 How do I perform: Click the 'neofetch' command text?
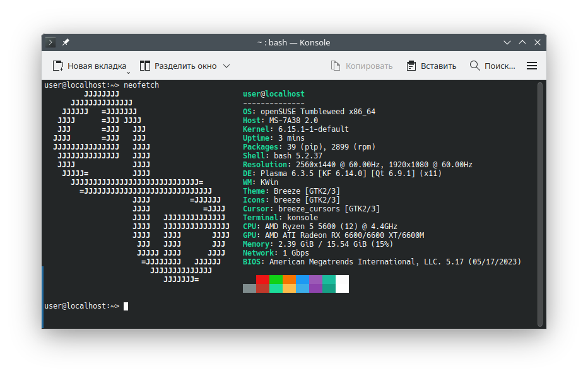[x=141, y=85]
